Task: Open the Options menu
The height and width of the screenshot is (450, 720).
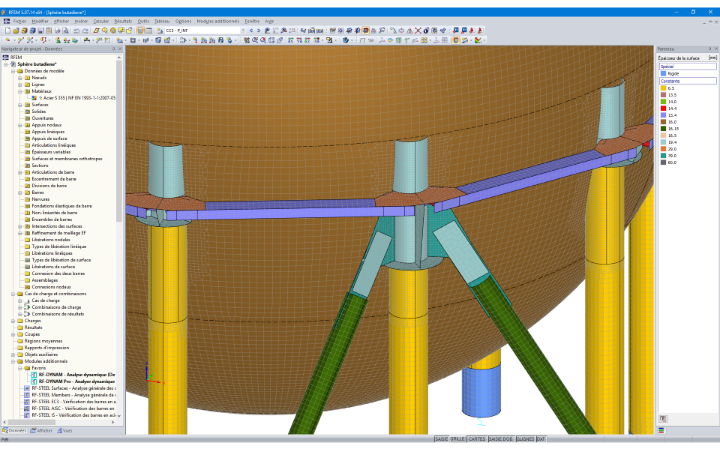Action: click(x=183, y=21)
